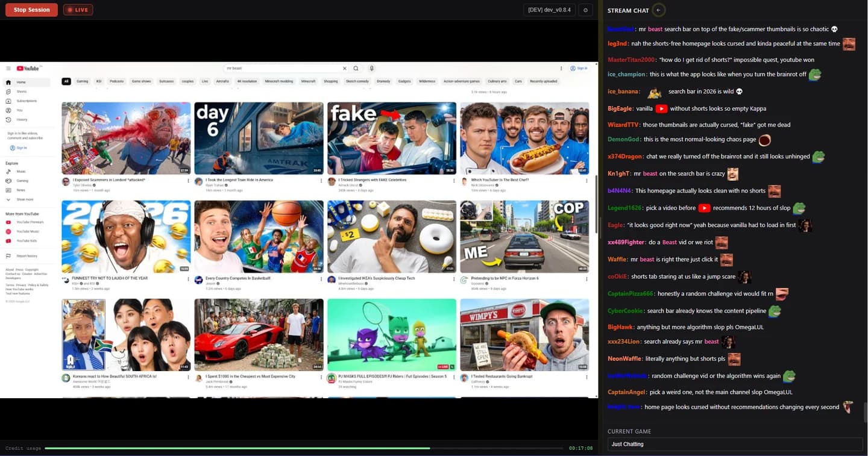
Task: Click the 00:17:08 session timer
Action: pos(580,448)
